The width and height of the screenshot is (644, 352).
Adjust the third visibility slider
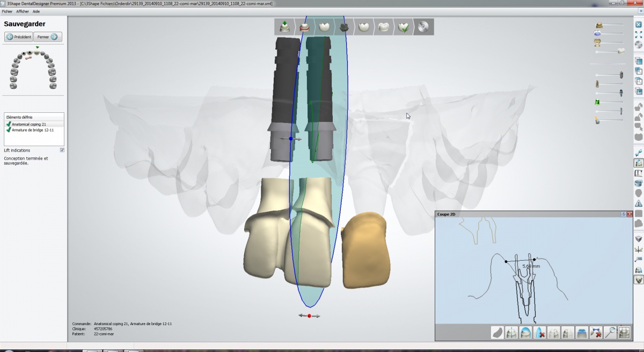point(609,42)
